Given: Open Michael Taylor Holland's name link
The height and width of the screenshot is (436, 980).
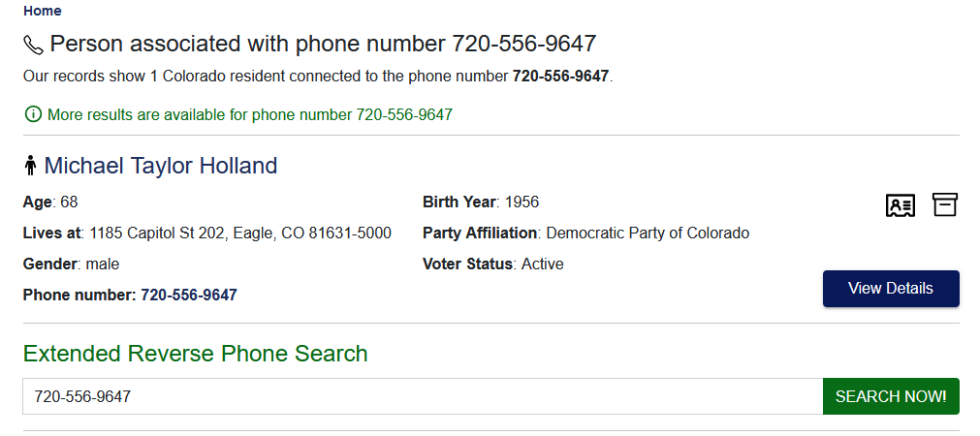Looking at the screenshot, I should [x=161, y=166].
